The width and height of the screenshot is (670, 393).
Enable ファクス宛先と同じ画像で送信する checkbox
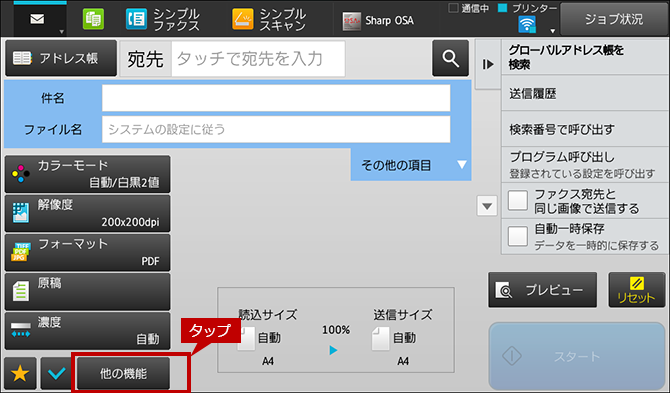point(518,200)
